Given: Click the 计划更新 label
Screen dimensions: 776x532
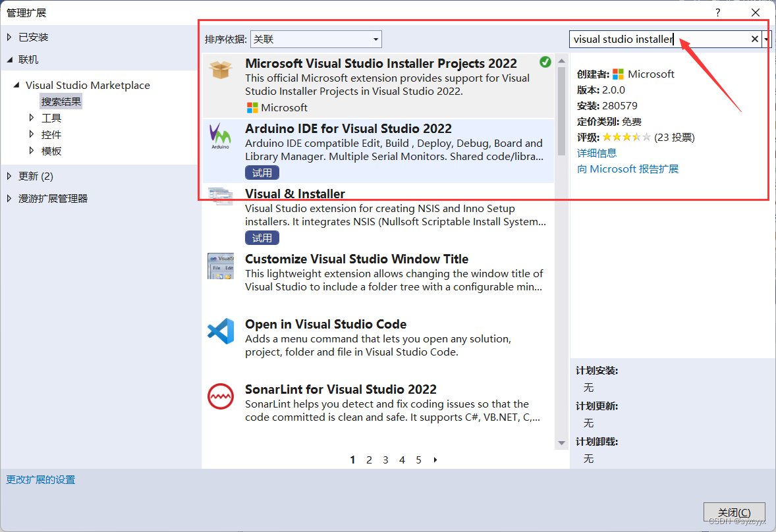Looking at the screenshot, I should 597,406.
